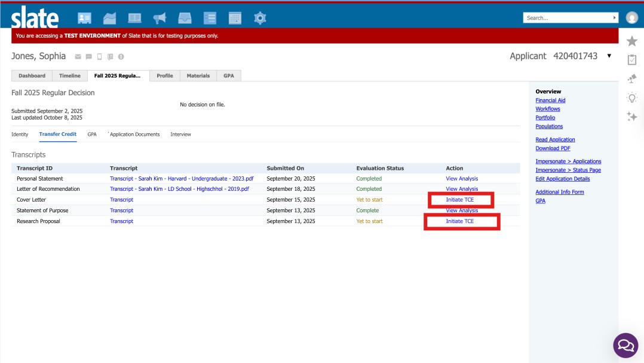Image resolution: width=644 pixels, height=363 pixels.
Task: Expand the search box arrow
Action: [x=615, y=18]
